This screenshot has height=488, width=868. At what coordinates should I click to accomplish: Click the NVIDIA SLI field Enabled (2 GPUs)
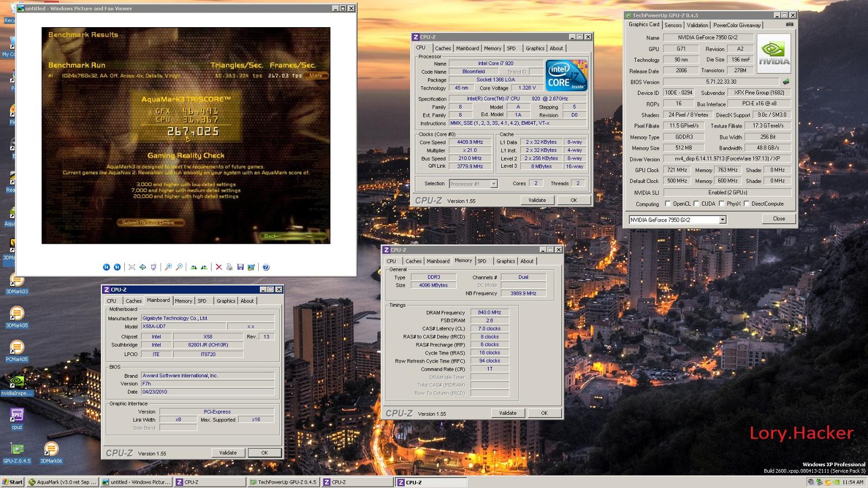tap(727, 192)
